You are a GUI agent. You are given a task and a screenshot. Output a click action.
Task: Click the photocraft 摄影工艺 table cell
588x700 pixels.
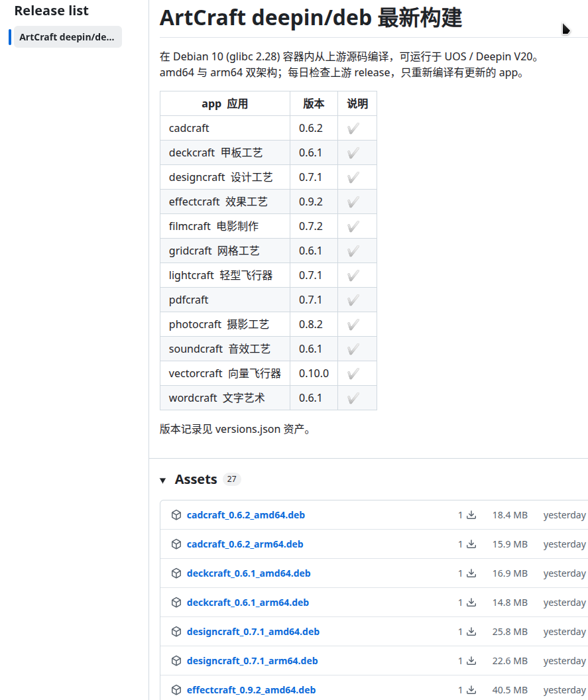(225, 324)
